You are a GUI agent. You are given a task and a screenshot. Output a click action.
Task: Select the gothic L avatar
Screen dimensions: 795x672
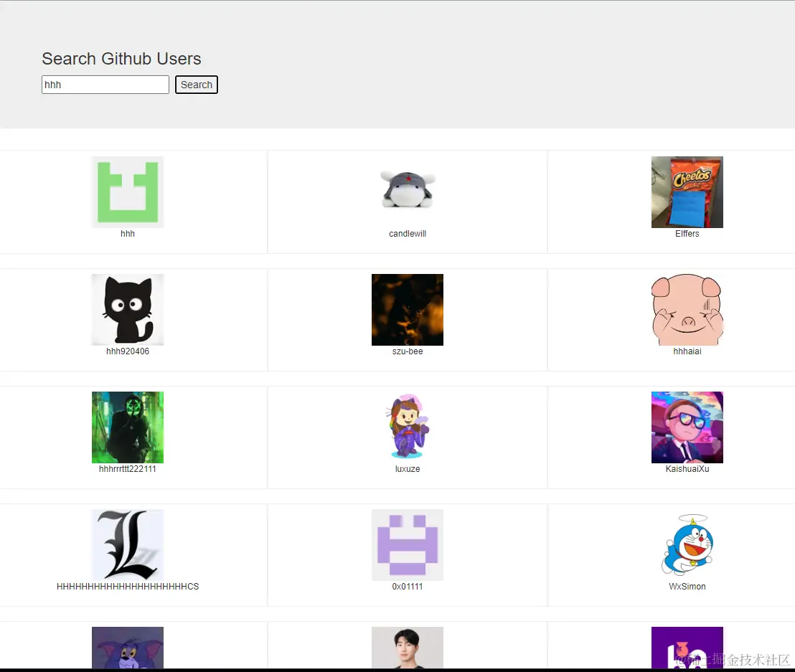[x=128, y=545]
